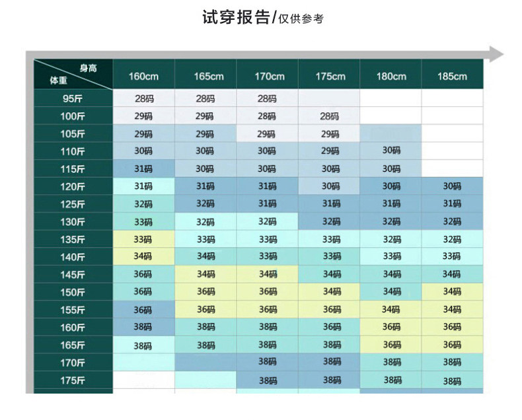Select the 175cm column header
The width and height of the screenshot is (522, 420).
[329, 74]
